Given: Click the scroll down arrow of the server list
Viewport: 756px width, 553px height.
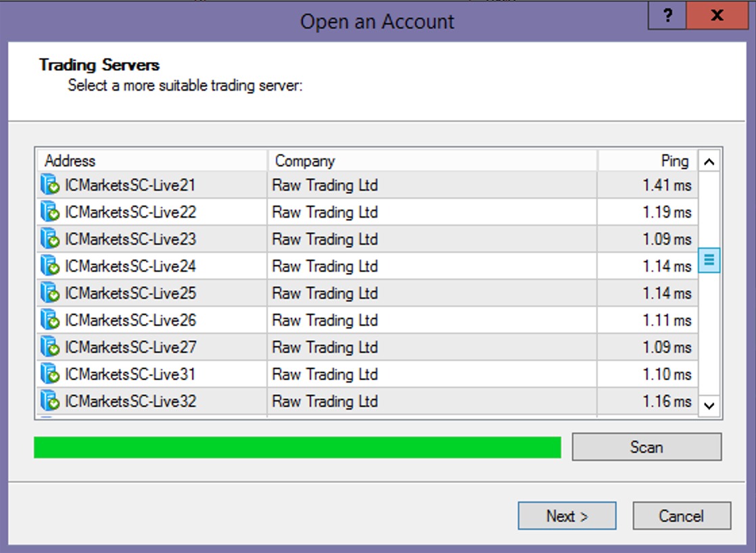Looking at the screenshot, I should [x=709, y=406].
